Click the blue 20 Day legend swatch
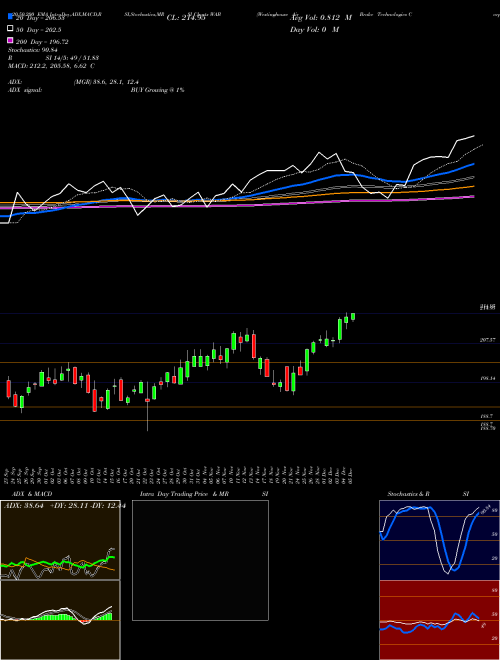 (x=10, y=16)
